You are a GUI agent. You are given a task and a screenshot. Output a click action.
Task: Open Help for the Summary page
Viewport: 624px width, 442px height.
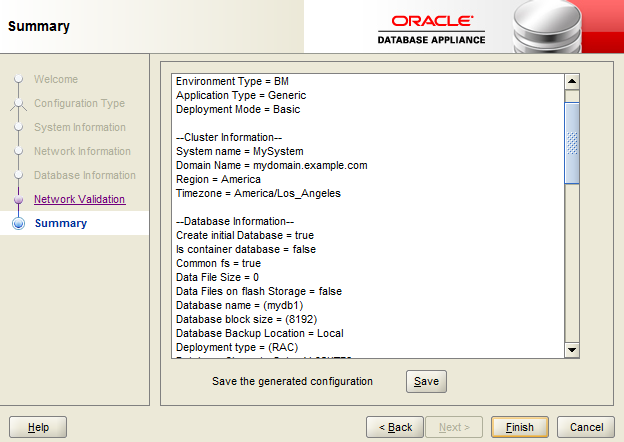38,427
